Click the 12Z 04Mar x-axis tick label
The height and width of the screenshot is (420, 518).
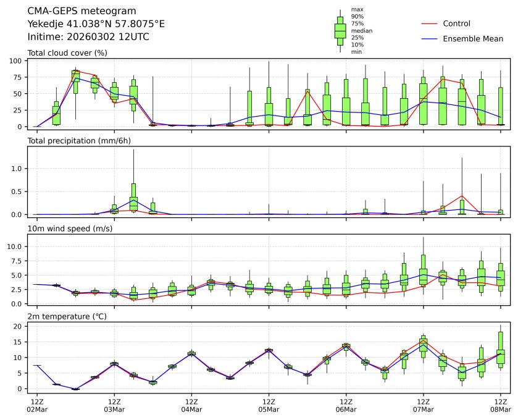click(191, 405)
